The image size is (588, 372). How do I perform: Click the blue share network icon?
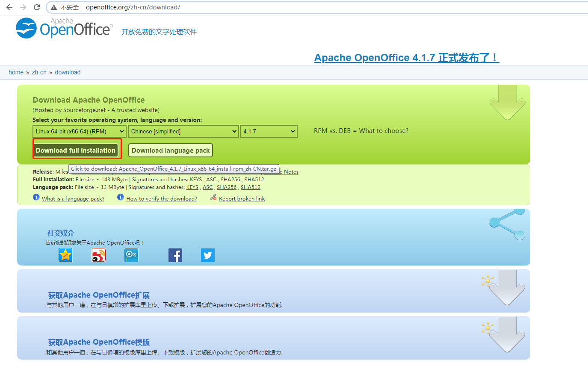tap(507, 224)
